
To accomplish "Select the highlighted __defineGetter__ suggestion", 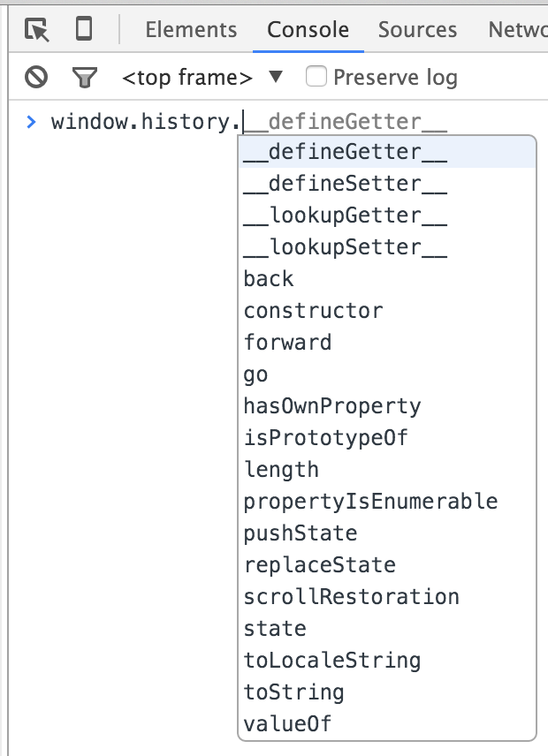I will click(387, 152).
